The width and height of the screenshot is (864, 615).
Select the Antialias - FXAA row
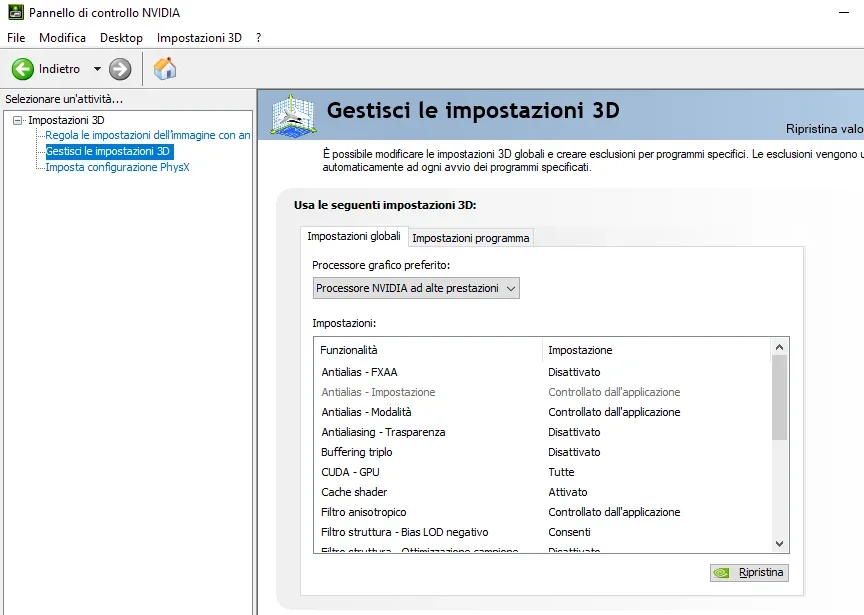pos(542,372)
